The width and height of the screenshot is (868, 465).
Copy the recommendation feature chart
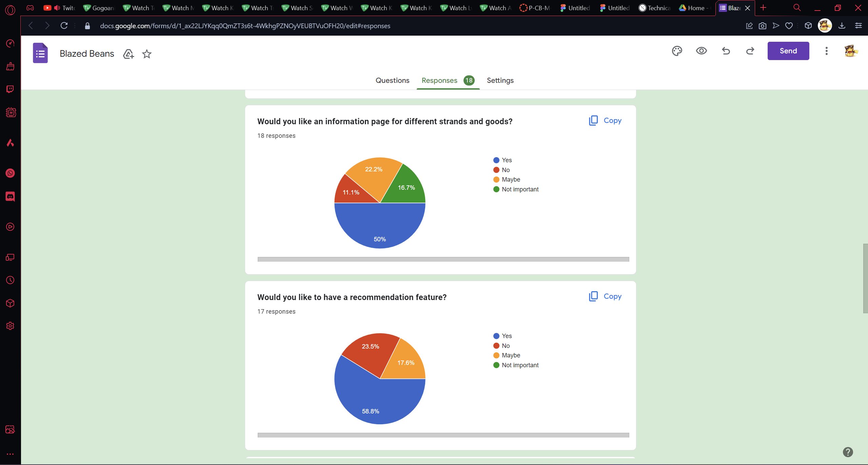coord(605,296)
